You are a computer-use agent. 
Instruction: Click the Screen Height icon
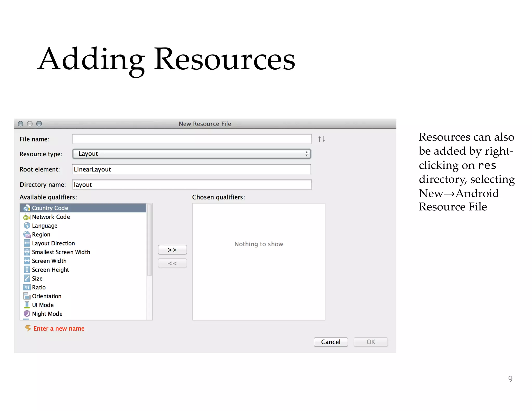[x=27, y=269]
